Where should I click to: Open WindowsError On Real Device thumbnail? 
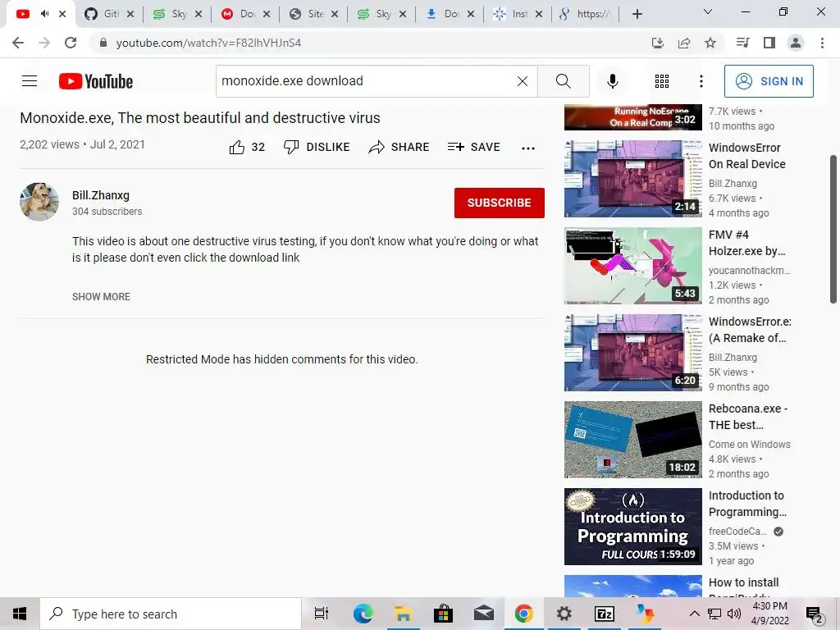[x=632, y=178]
